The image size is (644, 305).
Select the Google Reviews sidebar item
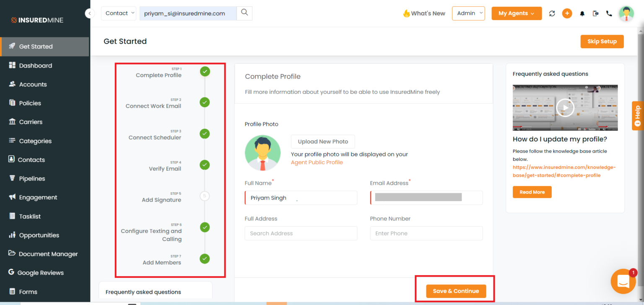click(40, 273)
